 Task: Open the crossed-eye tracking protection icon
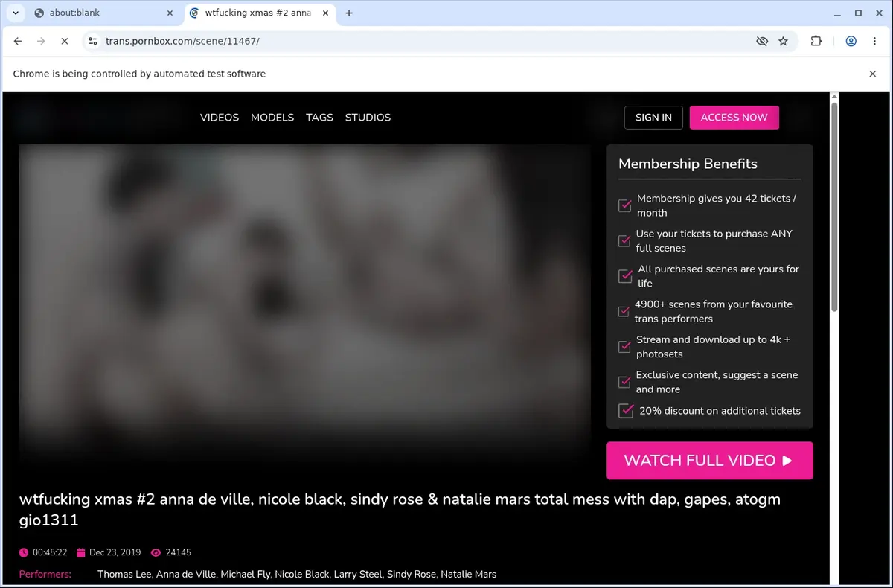pyautogui.click(x=761, y=41)
